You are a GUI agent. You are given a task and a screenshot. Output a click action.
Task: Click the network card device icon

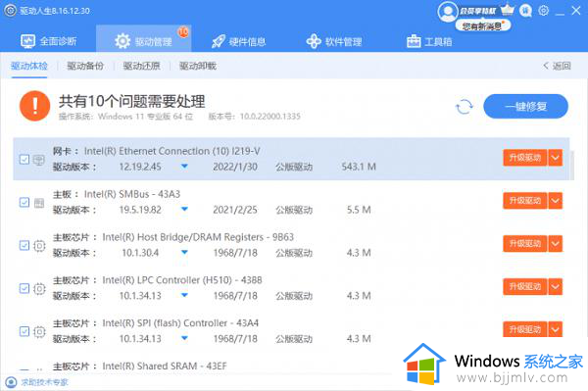39,160
